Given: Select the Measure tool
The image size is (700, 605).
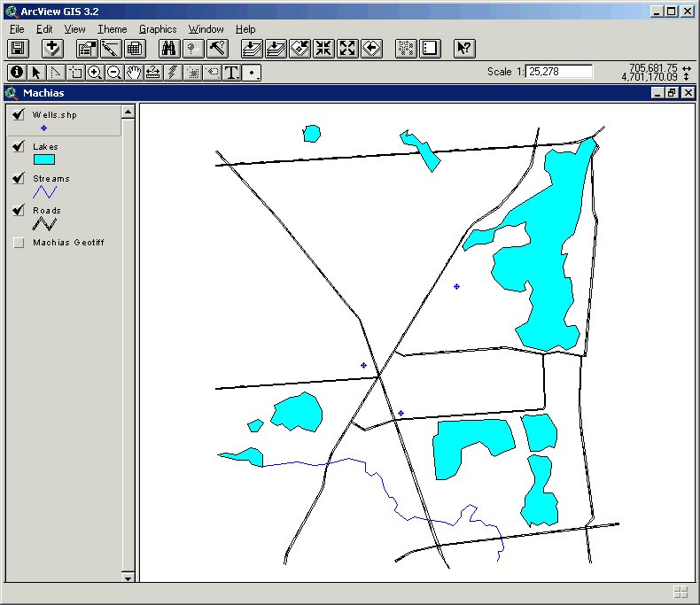Looking at the screenshot, I should point(153,73).
